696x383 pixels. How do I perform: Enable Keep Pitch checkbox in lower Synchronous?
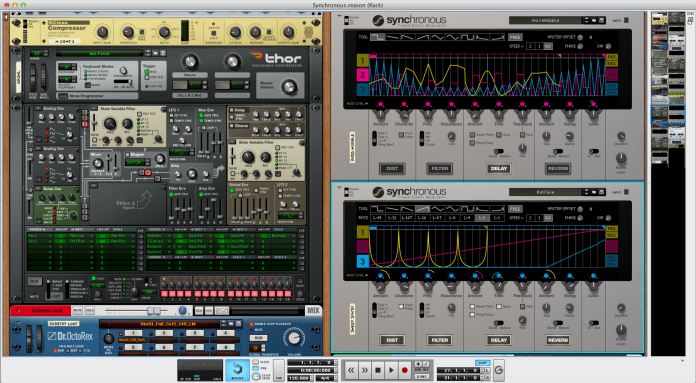pyautogui.click(x=472, y=306)
